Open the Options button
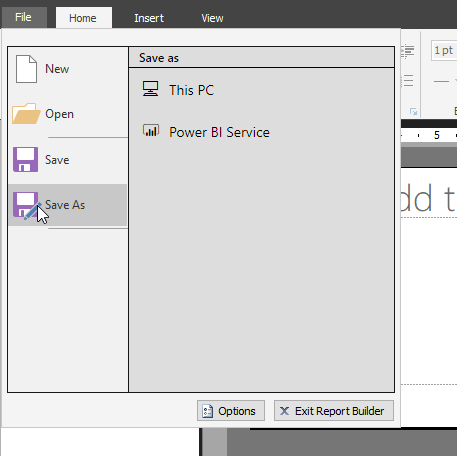This screenshot has width=457, height=456. pyautogui.click(x=231, y=411)
